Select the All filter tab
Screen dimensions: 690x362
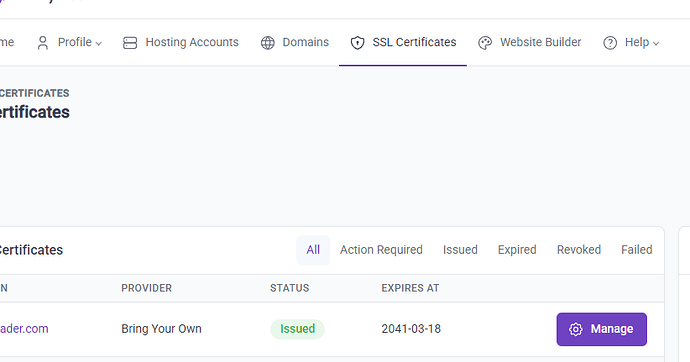tap(313, 250)
